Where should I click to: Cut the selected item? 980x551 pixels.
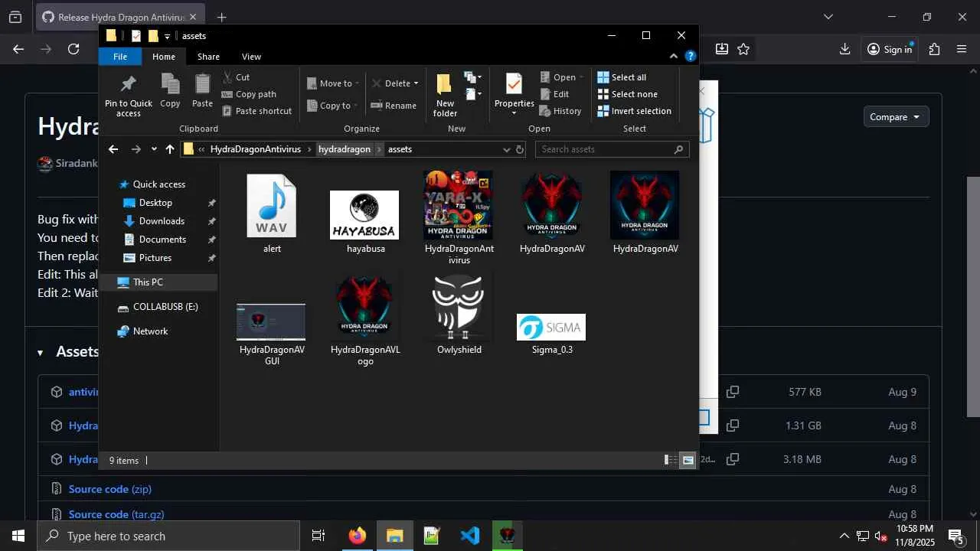tap(236, 77)
